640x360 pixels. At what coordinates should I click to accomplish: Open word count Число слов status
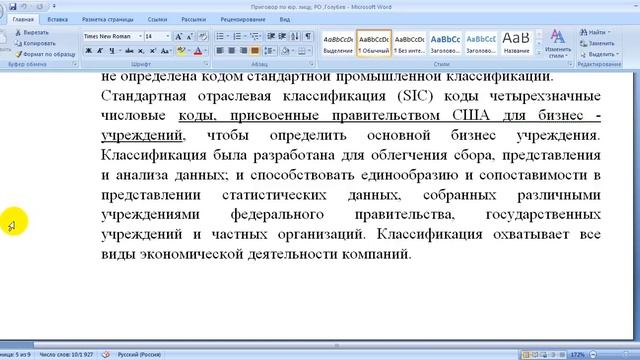66,355
